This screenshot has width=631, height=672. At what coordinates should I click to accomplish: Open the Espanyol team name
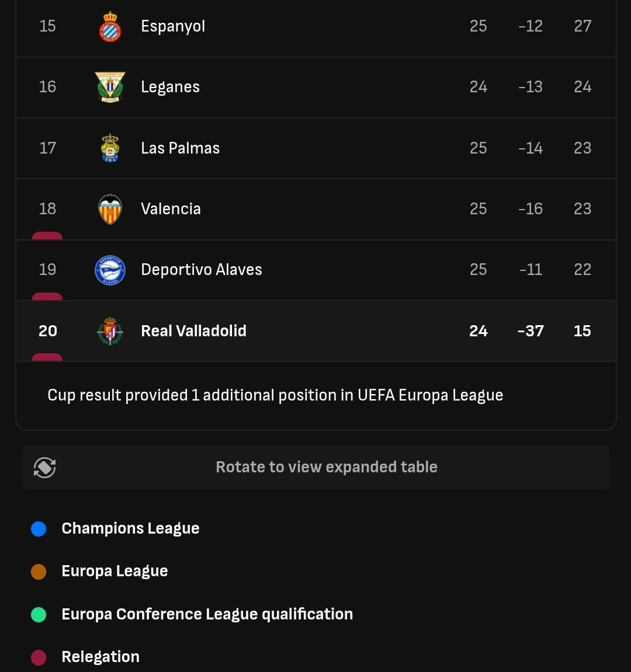click(x=173, y=26)
